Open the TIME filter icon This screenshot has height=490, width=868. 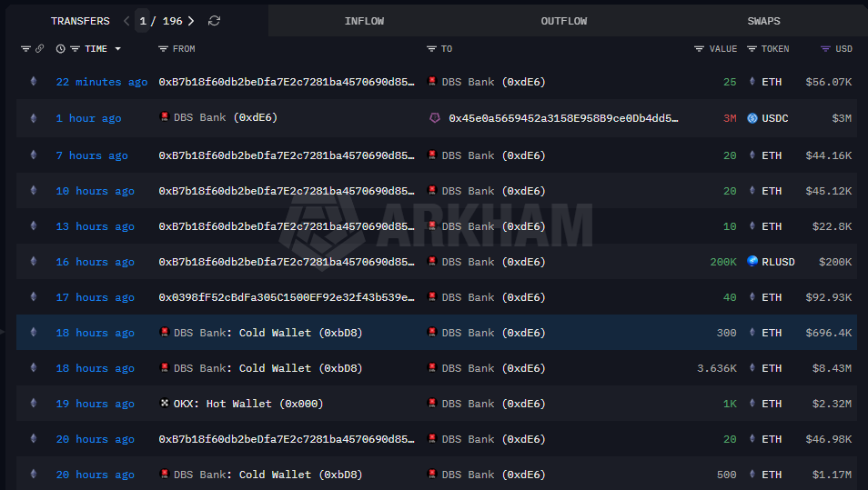click(x=75, y=49)
